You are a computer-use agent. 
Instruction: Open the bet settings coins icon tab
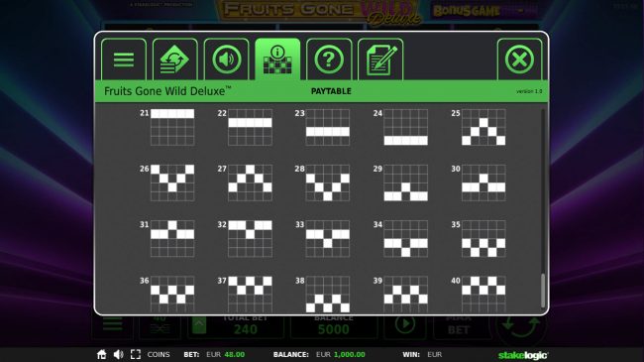point(175,60)
